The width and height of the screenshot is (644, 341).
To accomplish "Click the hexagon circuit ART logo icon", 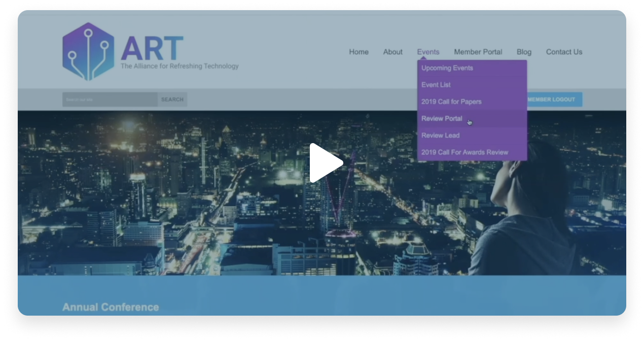I will pyautogui.click(x=88, y=51).
